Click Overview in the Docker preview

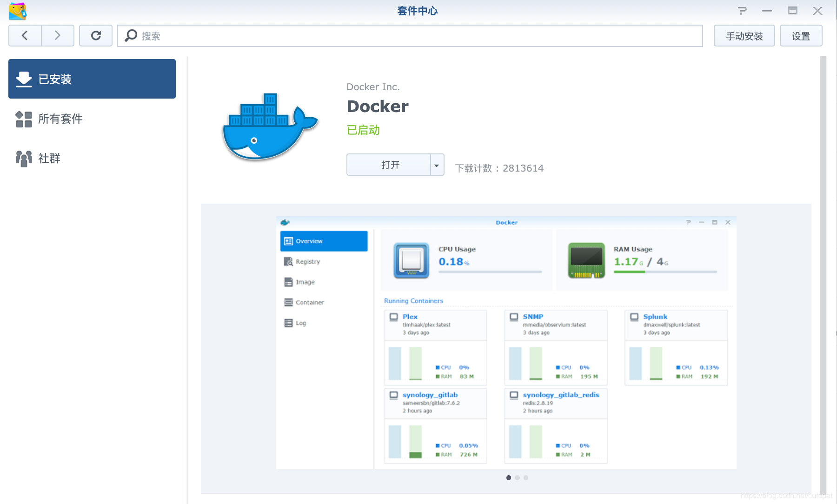coord(324,241)
